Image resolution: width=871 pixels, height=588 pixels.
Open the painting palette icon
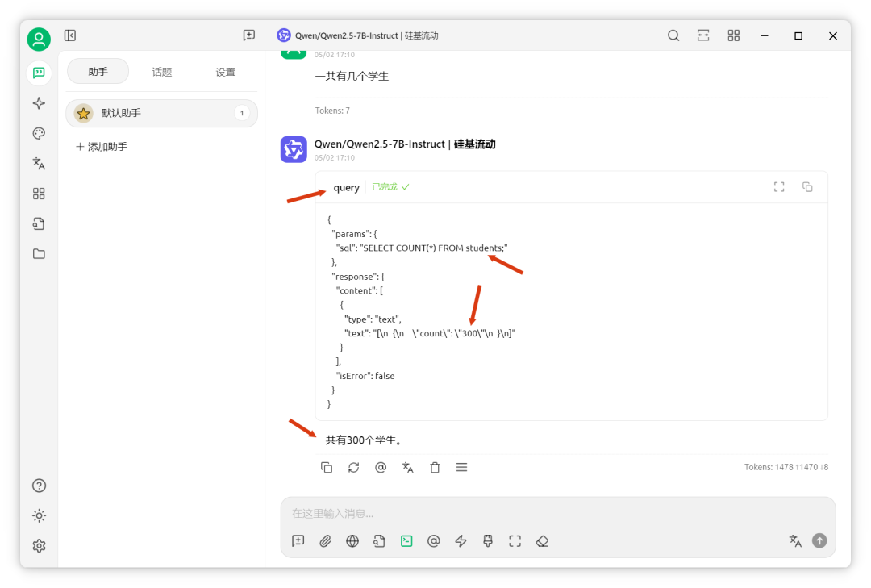[x=39, y=133]
